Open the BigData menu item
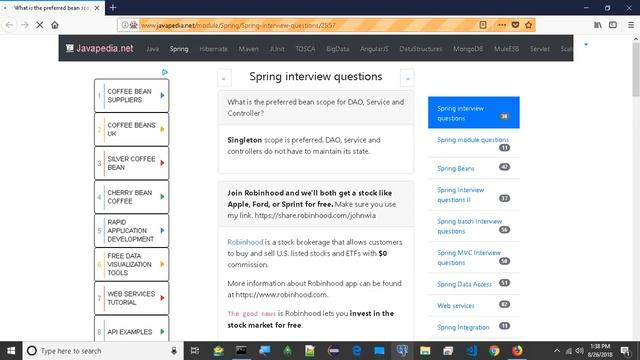This screenshot has height=360, width=640. pos(338,49)
